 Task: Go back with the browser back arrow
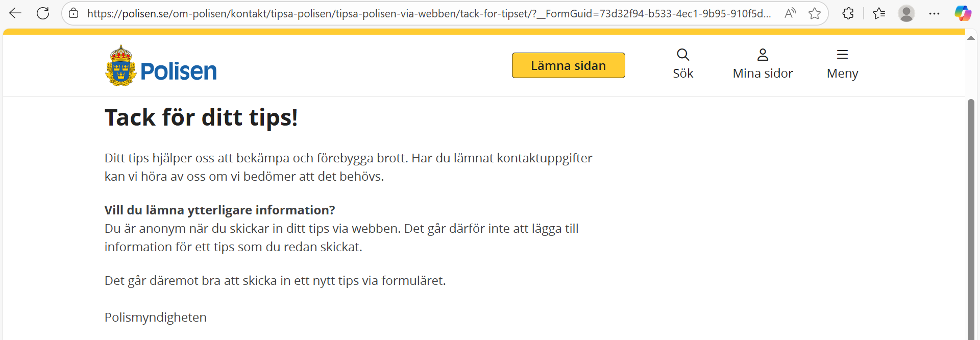(15, 13)
